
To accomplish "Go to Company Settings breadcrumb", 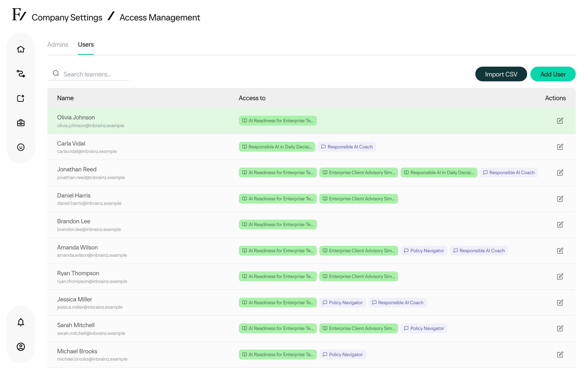I will [x=67, y=18].
